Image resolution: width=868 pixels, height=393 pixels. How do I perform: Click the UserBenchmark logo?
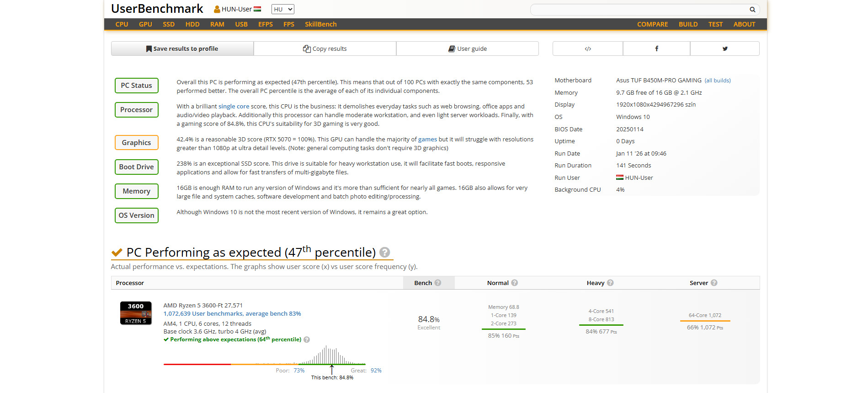(x=157, y=9)
